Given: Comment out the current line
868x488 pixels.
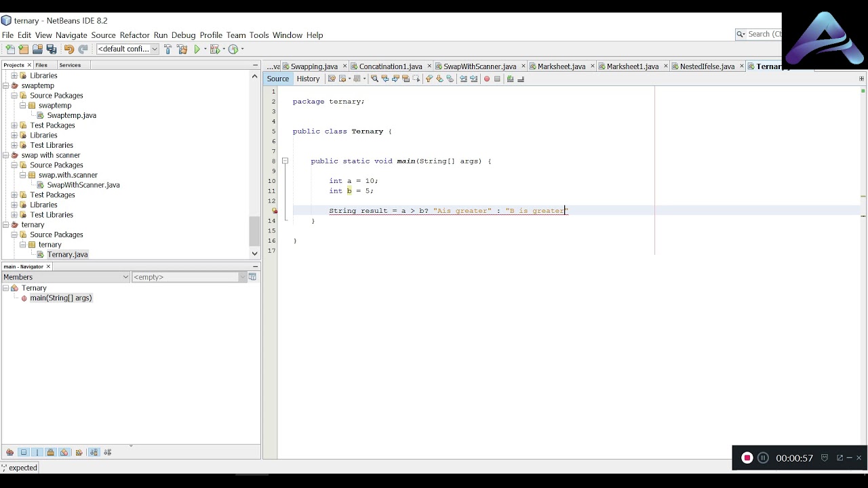Looking at the screenshot, I should point(511,79).
